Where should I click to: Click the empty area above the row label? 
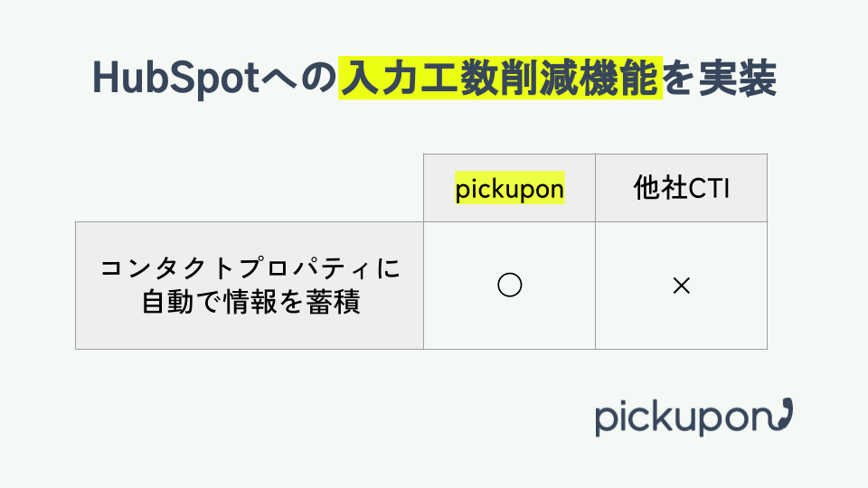[x=250, y=188]
